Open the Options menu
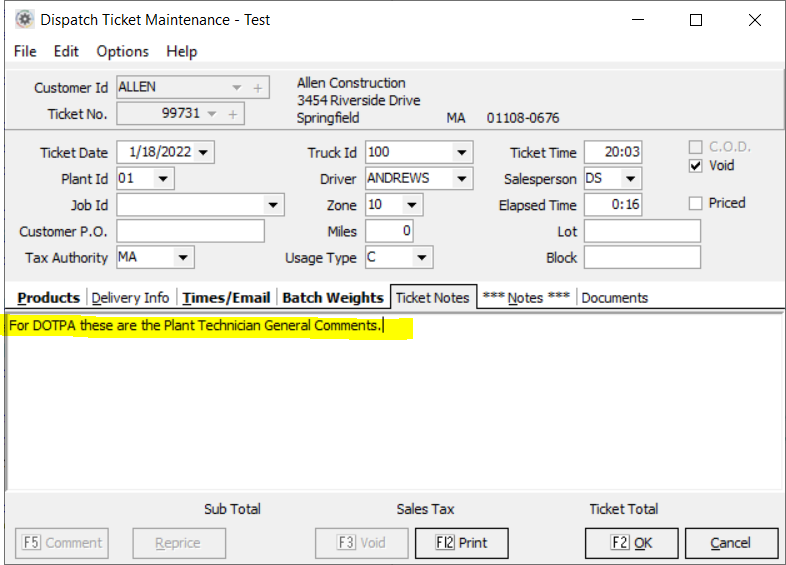This screenshot has height=565, width=786. 122,51
